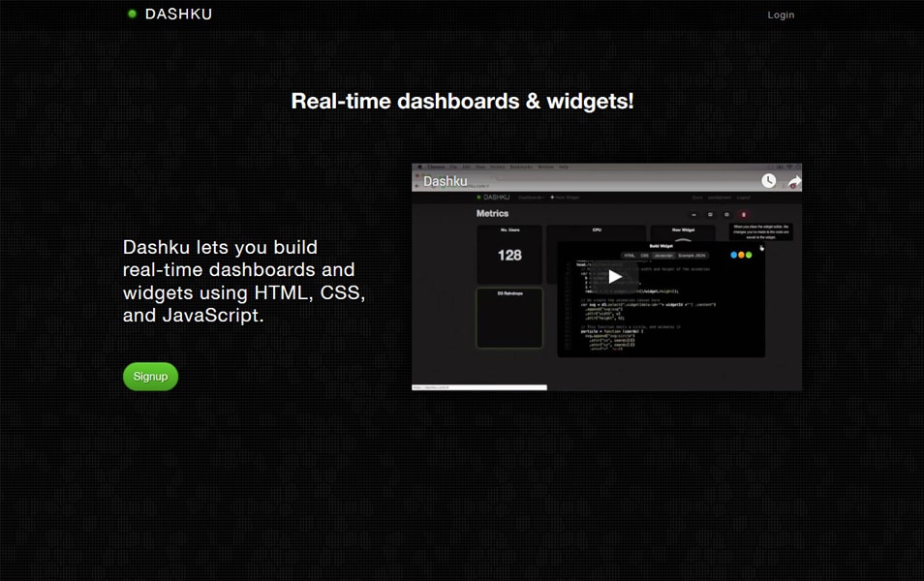Click the DASHKU brand name in header
The height and width of the screenshot is (581, 924).
pyautogui.click(x=178, y=15)
